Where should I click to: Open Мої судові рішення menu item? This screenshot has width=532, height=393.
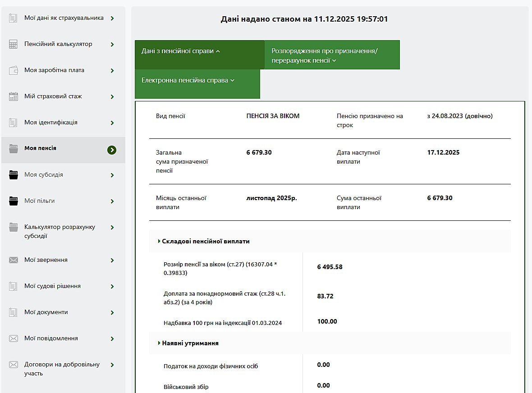click(52, 286)
